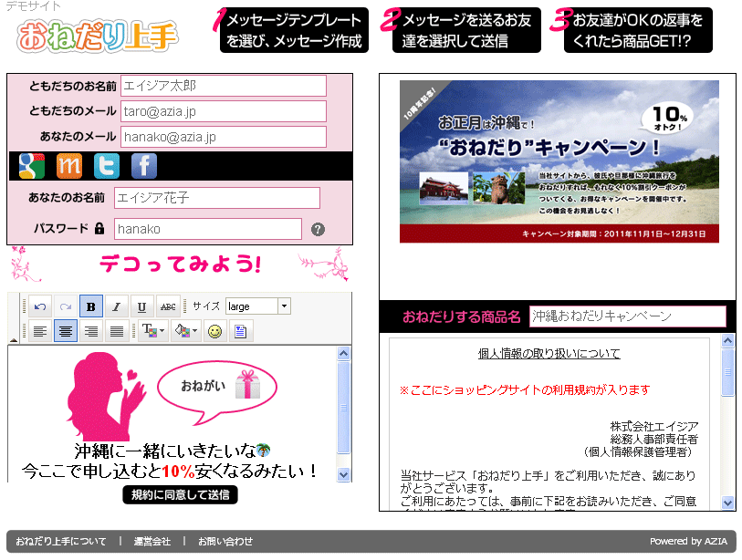Click the password help question mark
Viewport: 742px width, 560px height.
(x=318, y=229)
